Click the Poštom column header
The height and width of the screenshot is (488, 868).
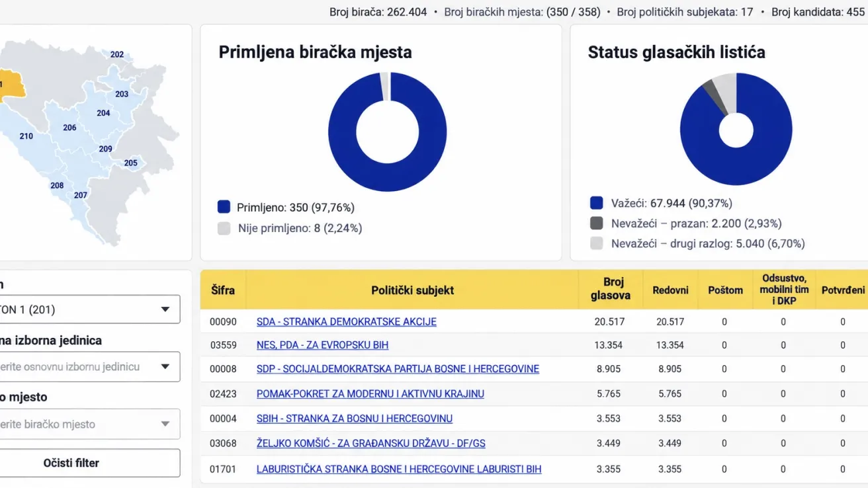pos(725,290)
